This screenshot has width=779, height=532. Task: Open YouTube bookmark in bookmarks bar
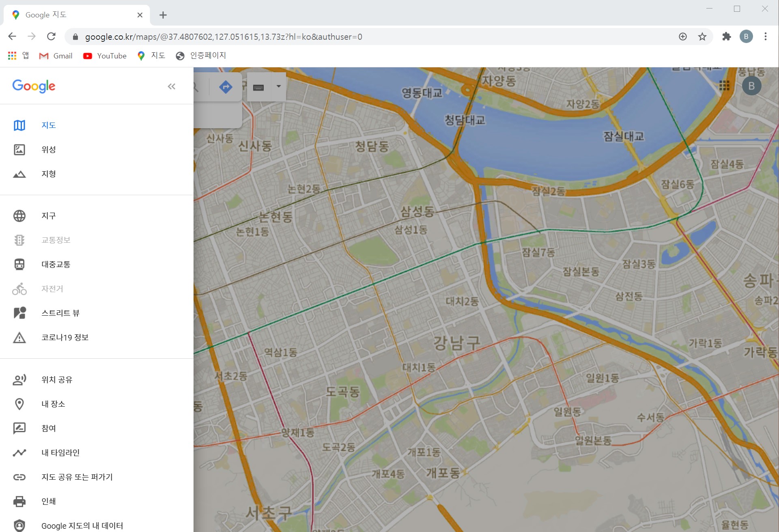click(105, 56)
